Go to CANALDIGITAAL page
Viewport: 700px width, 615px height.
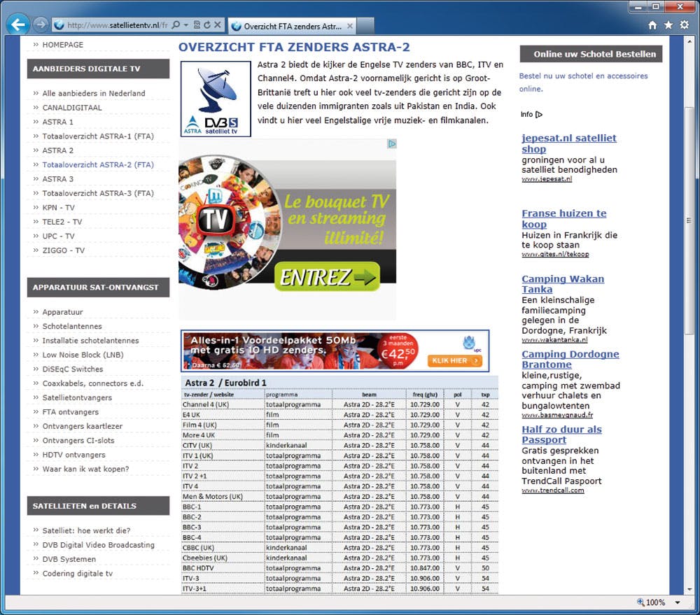point(72,108)
